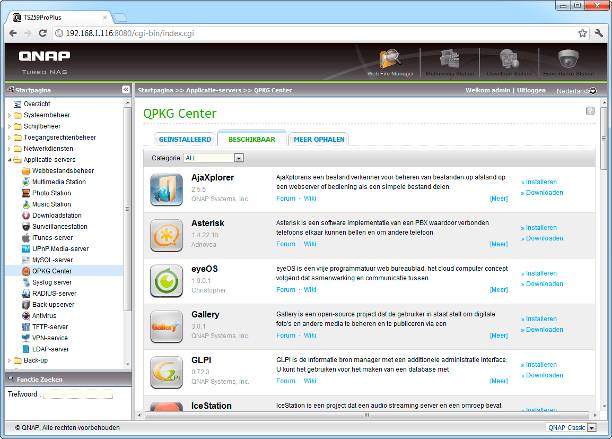Click the GLPI app icon
The width and height of the screenshot is (612, 439).
(x=166, y=372)
